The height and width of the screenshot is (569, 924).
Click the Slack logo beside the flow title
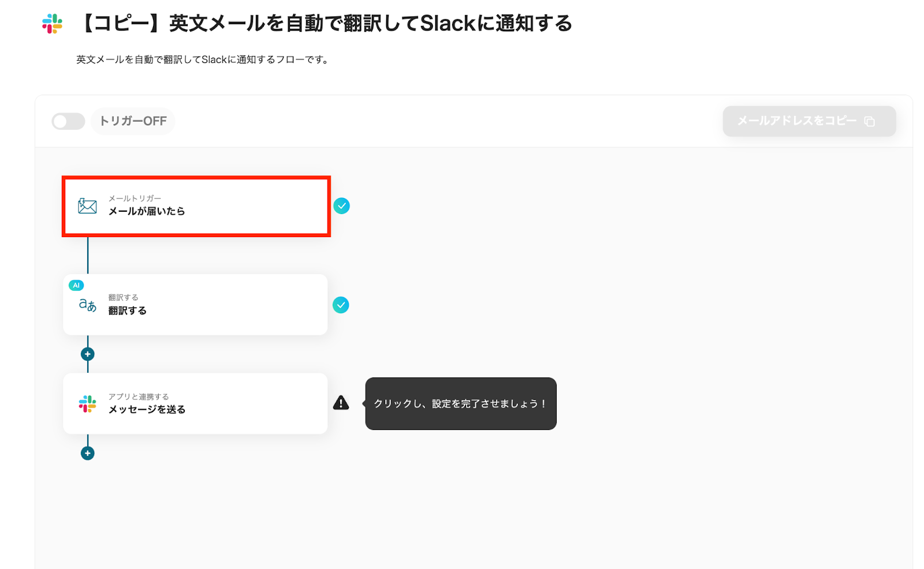52,24
